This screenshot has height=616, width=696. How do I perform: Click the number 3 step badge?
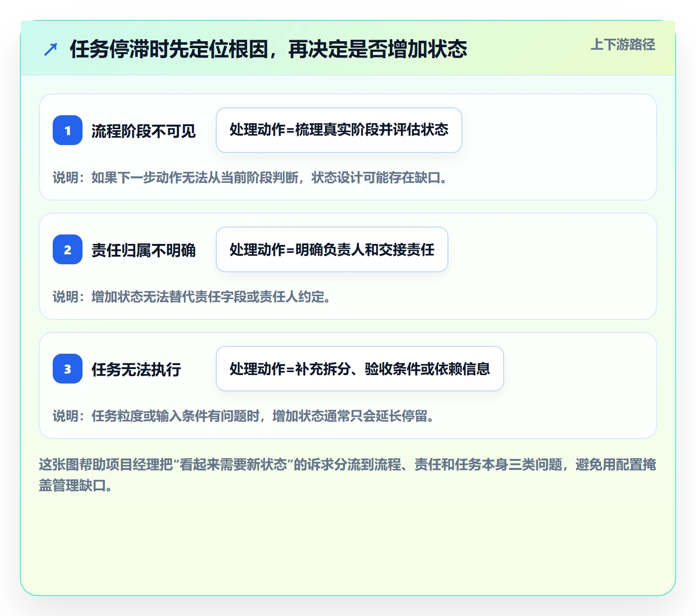click(x=68, y=369)
